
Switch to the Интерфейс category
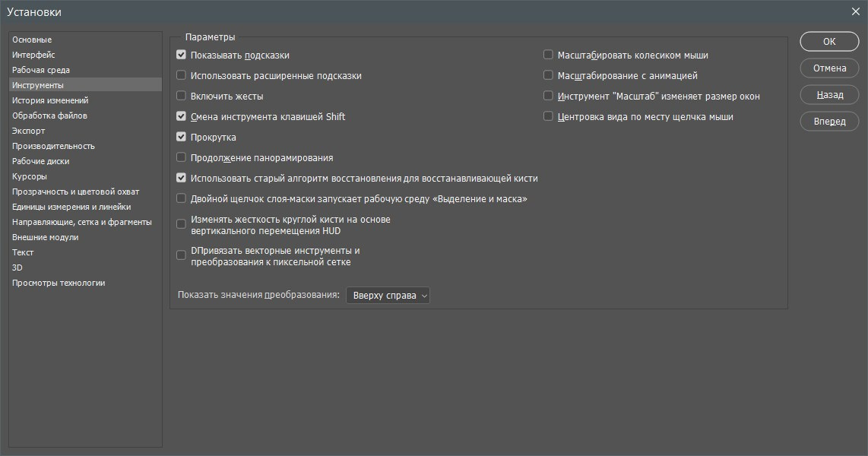tap(33, 55)
